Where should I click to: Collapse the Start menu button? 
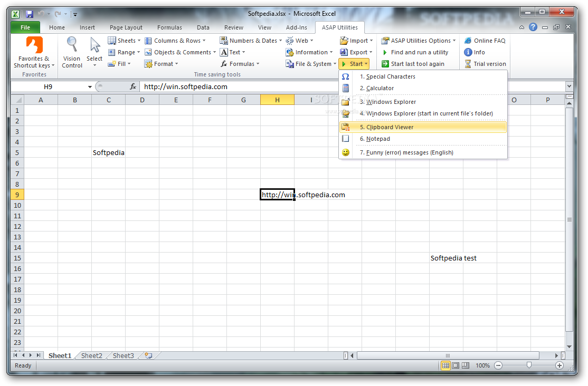pos(354,64)
